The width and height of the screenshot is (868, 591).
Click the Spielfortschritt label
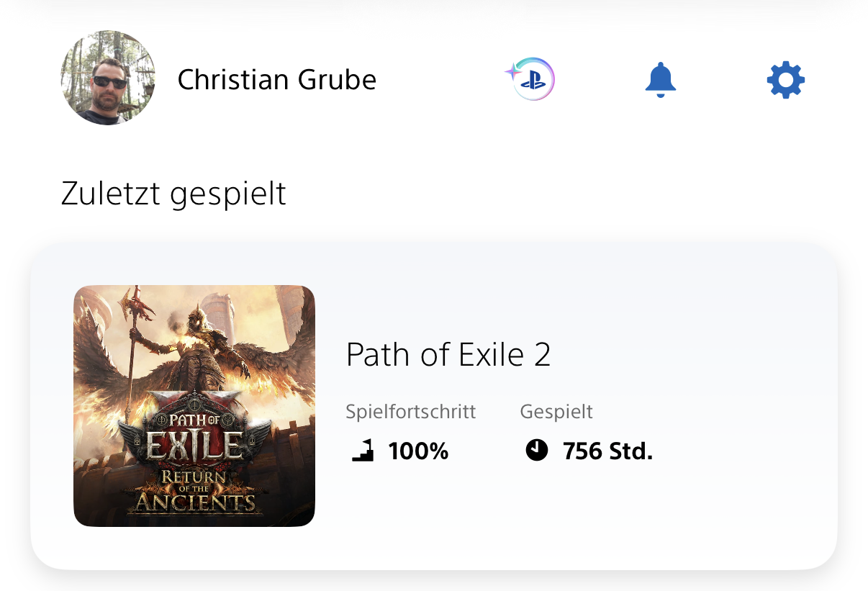click(411, 412)
